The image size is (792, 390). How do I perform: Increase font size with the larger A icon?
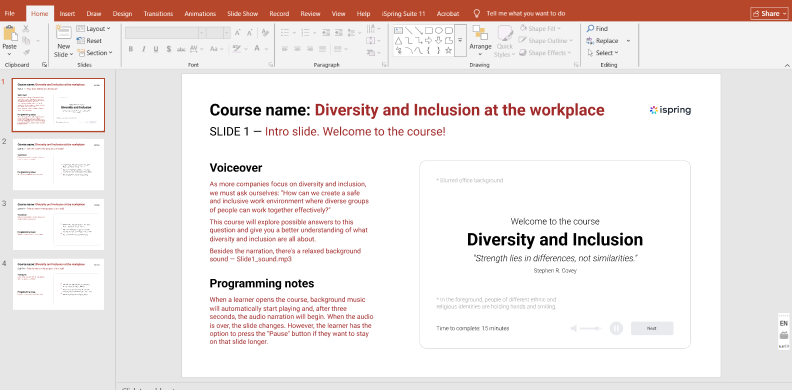pyautogui.click(x=237, y=33)
